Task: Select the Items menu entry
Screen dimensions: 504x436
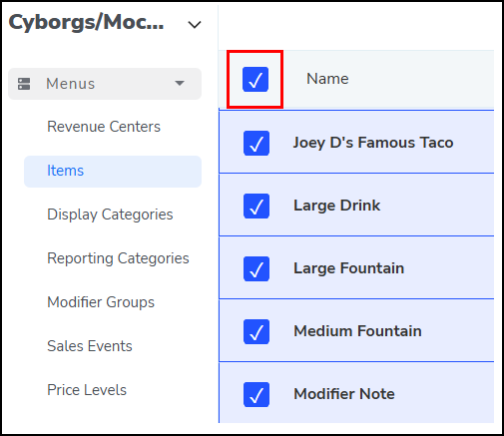Action: point(113,172)
